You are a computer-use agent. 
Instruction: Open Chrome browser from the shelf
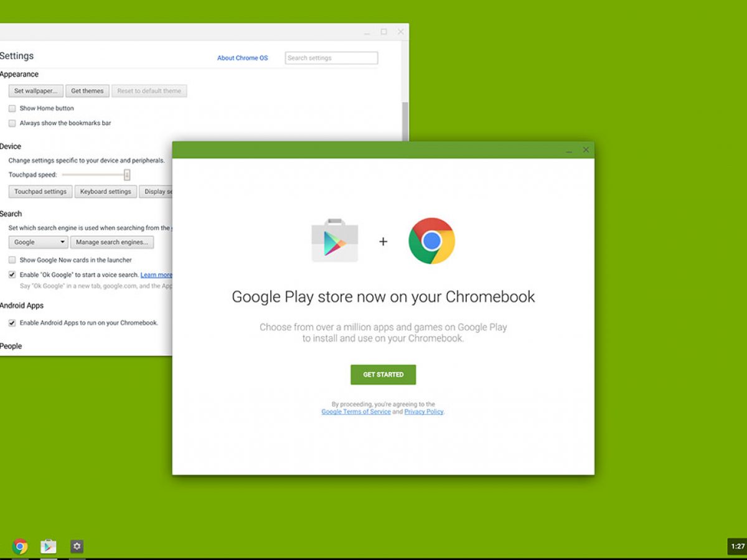(x=20, y=546)
